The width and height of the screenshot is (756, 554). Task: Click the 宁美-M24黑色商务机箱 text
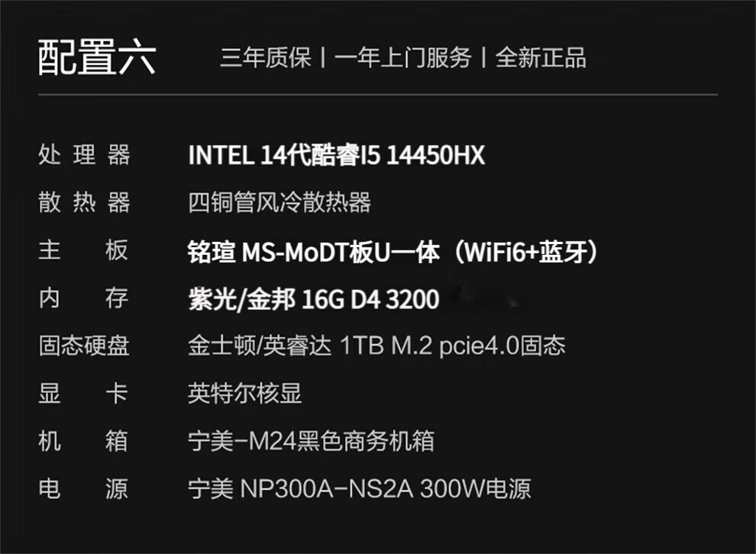pyautogui.click(x=311, y=441)
